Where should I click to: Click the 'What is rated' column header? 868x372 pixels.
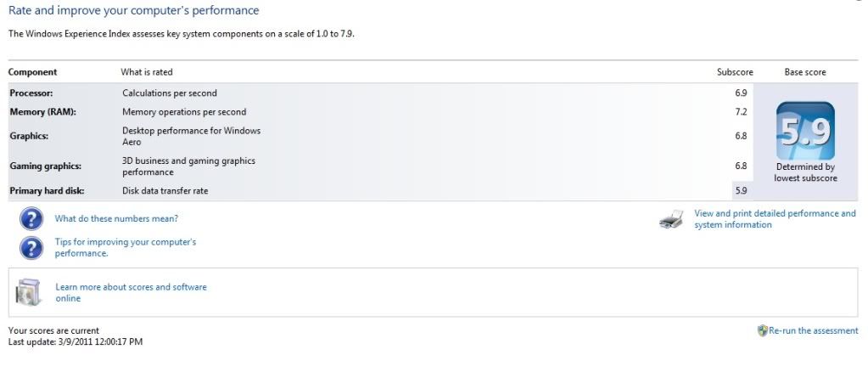[x=147, y=72]
